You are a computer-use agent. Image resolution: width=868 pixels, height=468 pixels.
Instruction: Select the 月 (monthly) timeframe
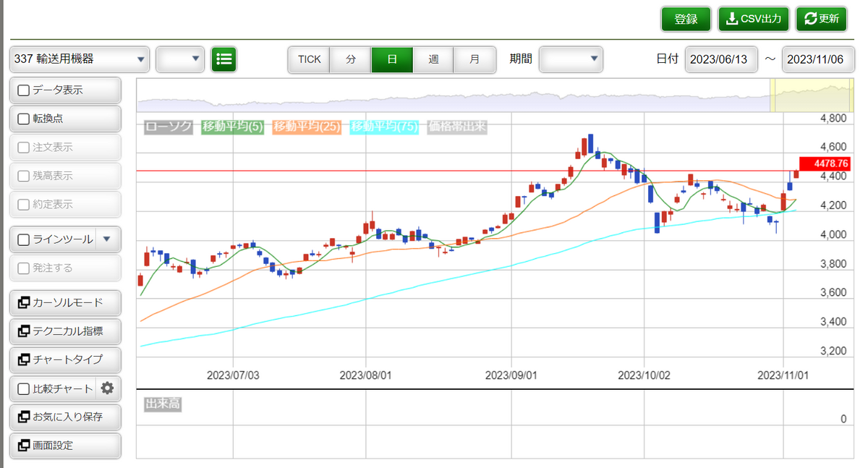click(475, 59)
